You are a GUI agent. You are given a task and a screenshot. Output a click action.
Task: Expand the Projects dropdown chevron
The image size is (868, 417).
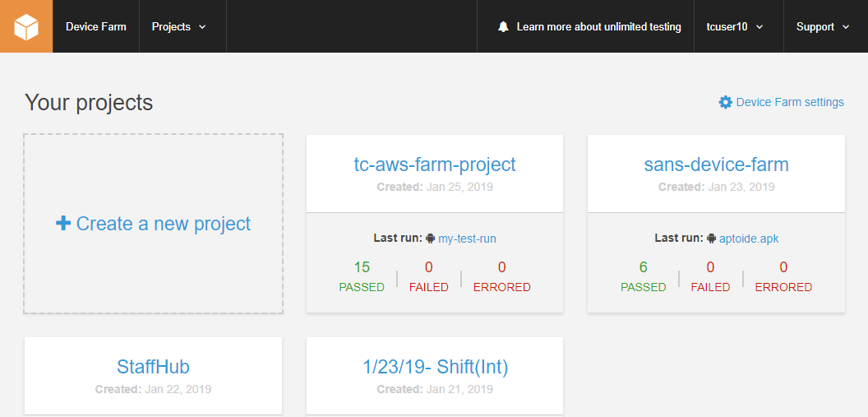coord(202,26)
